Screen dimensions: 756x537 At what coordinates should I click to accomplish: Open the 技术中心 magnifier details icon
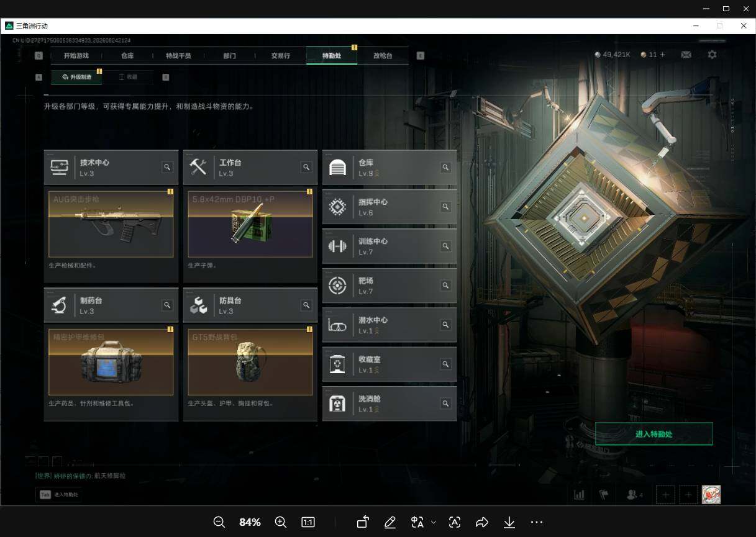coord(167,167)
